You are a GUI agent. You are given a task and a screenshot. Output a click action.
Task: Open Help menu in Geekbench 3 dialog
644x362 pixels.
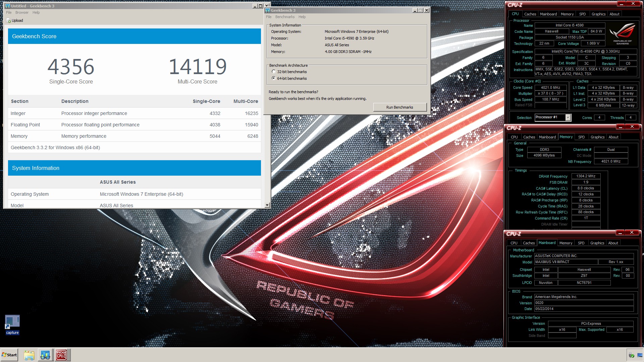pos(302,17)
